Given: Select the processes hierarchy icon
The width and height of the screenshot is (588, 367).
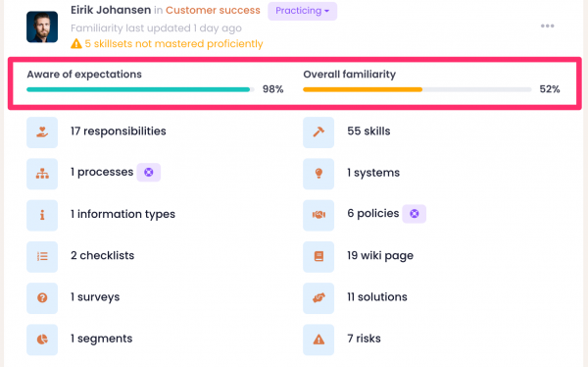Looking at the screenshot, I should point(42,174).
